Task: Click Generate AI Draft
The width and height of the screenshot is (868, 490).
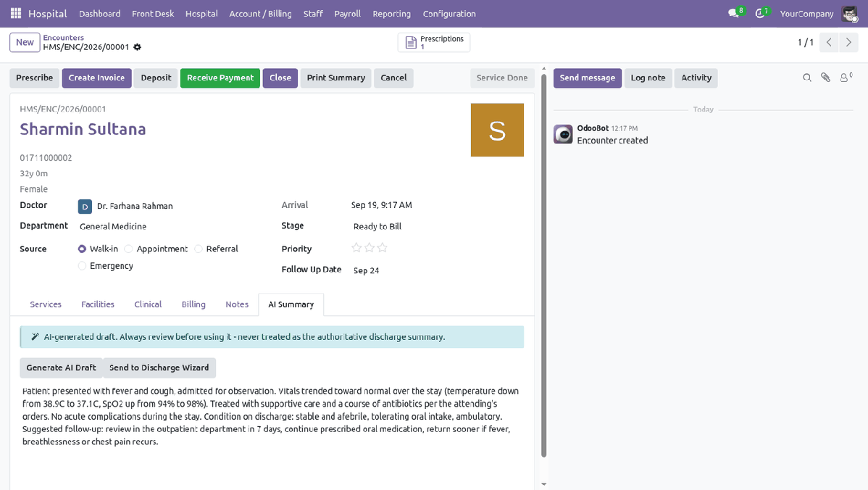Action: point(61,367)
